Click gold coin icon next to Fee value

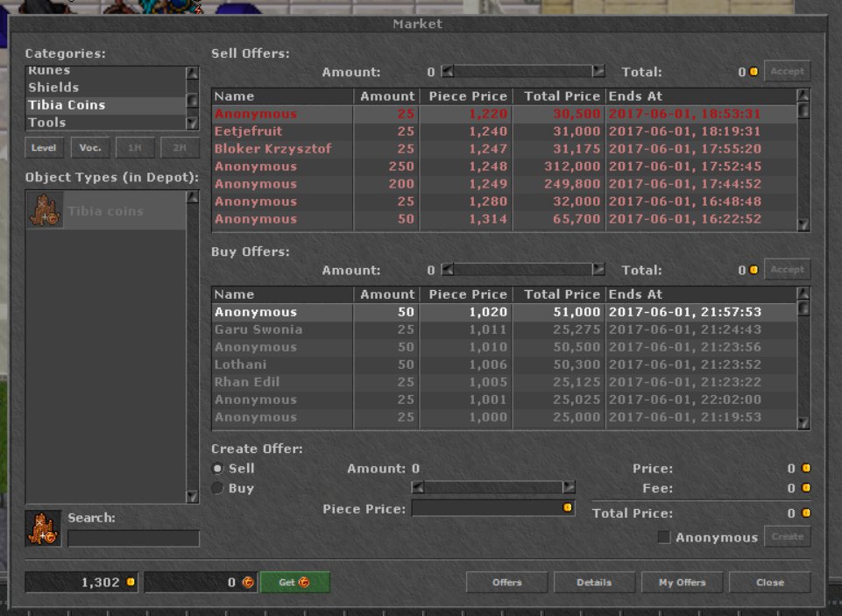point(806,488)
